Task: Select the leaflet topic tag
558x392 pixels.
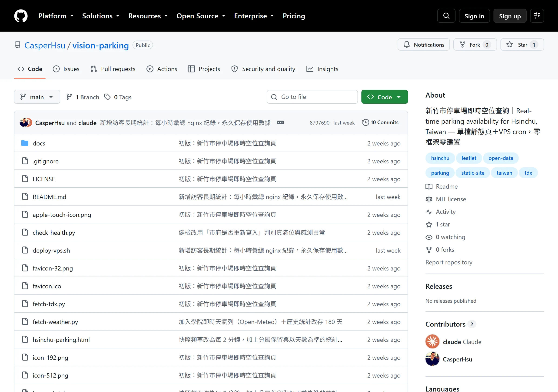Action: [x=469, y=158]
